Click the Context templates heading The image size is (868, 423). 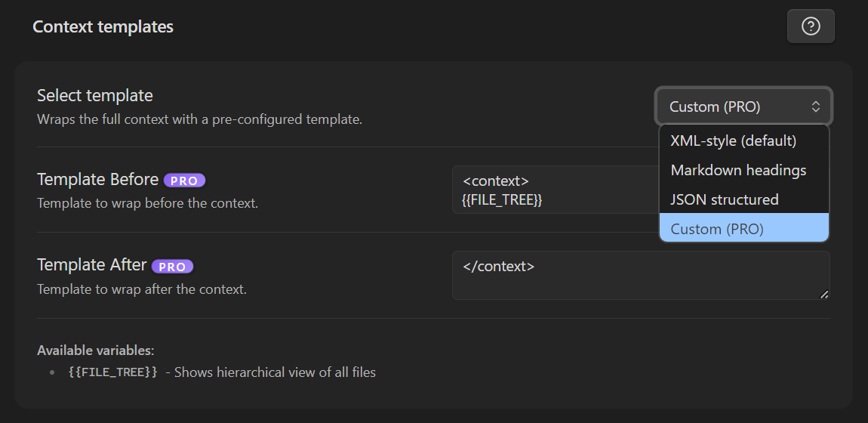103,27
